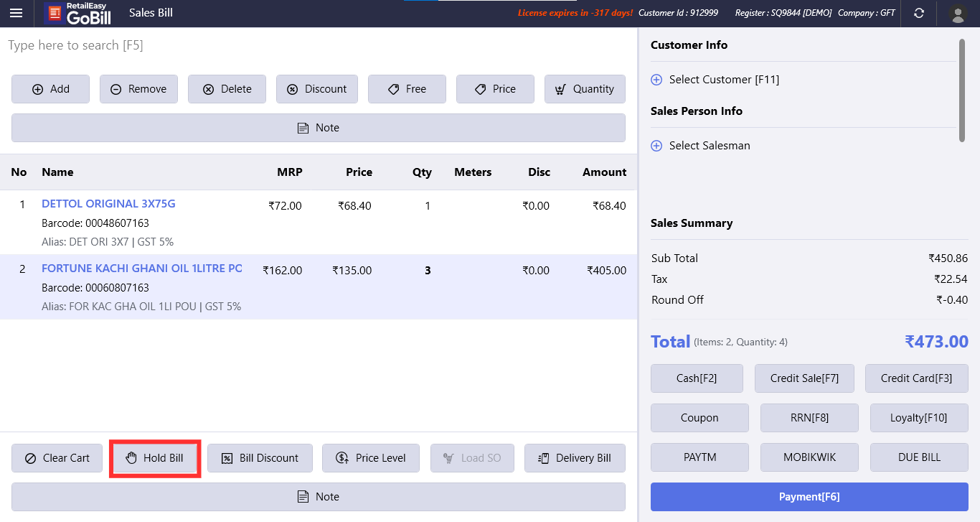The image size is (980, 522).
Task: Open the Note button below Clear Cart
Action: pos(319,497)
